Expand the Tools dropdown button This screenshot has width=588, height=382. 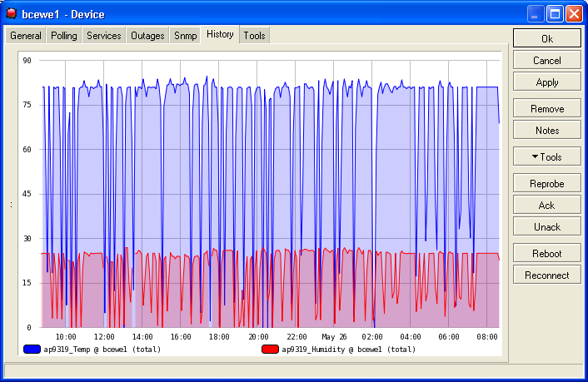pyautogui.click(x=546, y=156)
